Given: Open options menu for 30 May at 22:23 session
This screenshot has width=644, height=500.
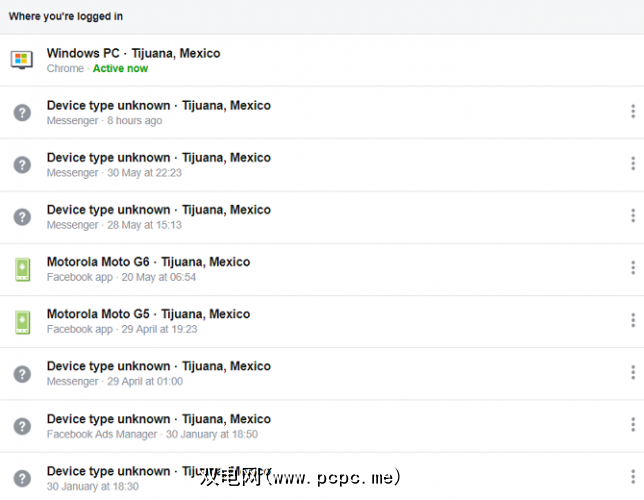Looking at the screenshot, I should [633, 164].
